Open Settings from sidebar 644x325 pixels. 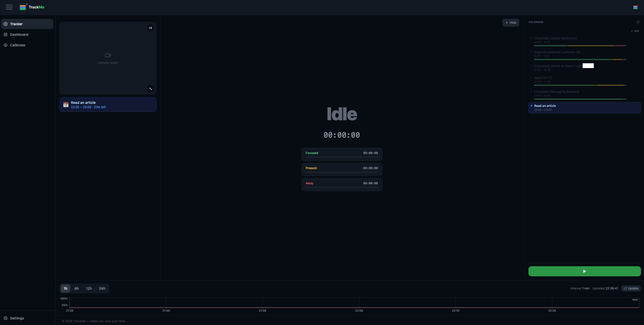tap(17, 318)
